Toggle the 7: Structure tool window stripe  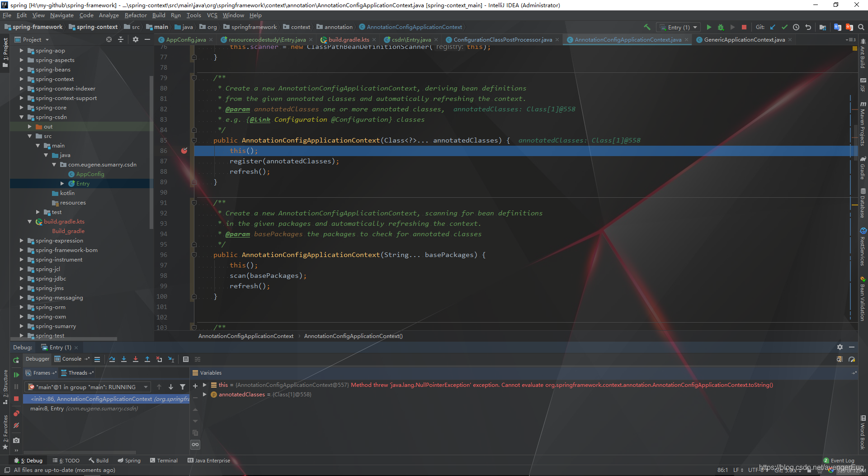(x=5, y=387)
